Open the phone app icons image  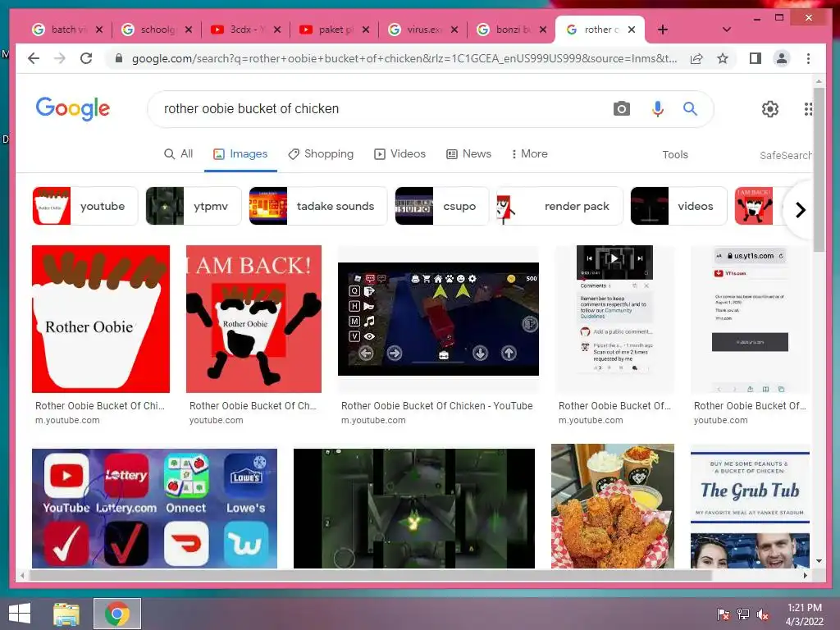(x=154, y=509)
